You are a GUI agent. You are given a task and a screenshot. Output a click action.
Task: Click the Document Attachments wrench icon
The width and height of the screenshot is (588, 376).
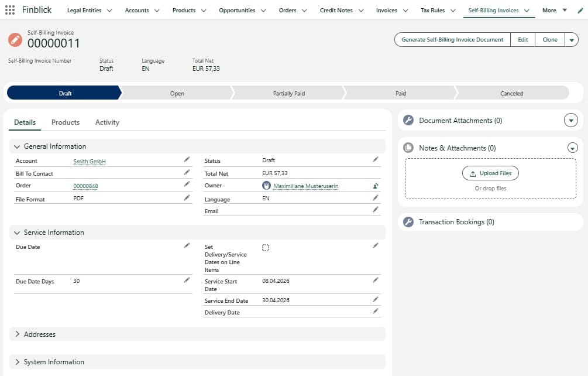pos(408,120)
